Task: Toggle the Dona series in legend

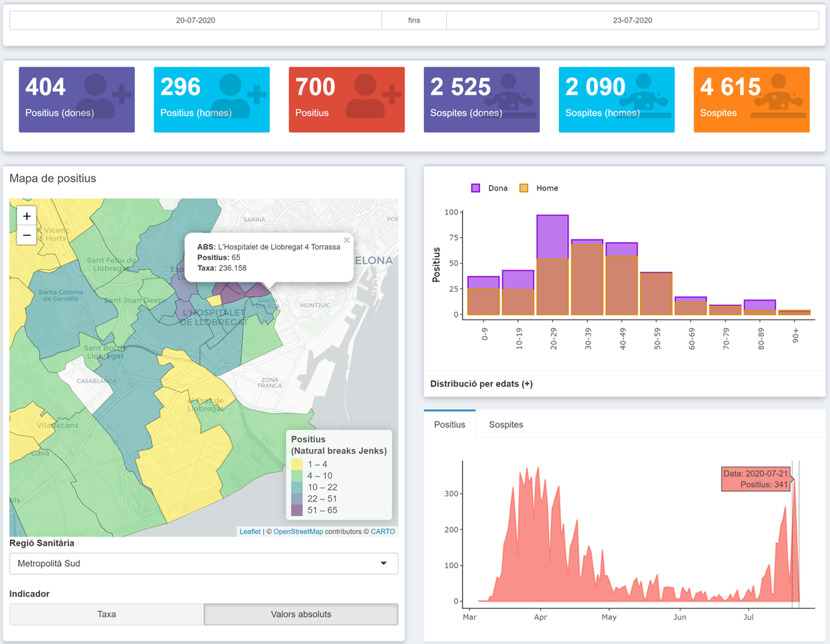Action: pos(489,188)
